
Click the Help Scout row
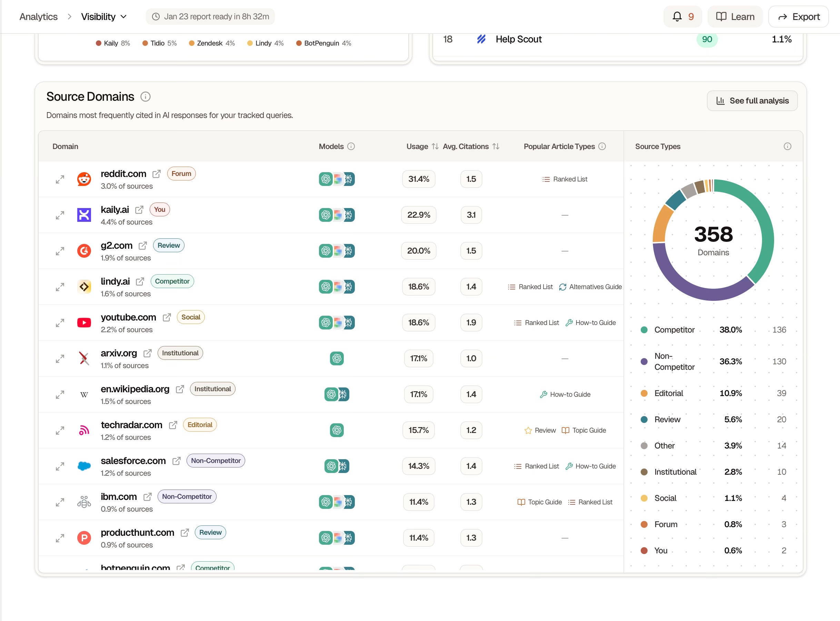[x=518, y=39]
